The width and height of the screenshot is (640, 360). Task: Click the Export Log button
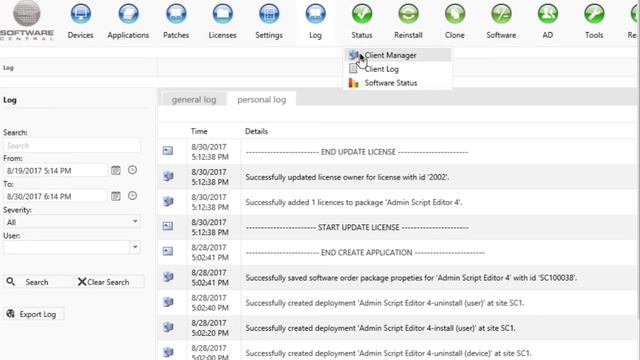(34, 314)
